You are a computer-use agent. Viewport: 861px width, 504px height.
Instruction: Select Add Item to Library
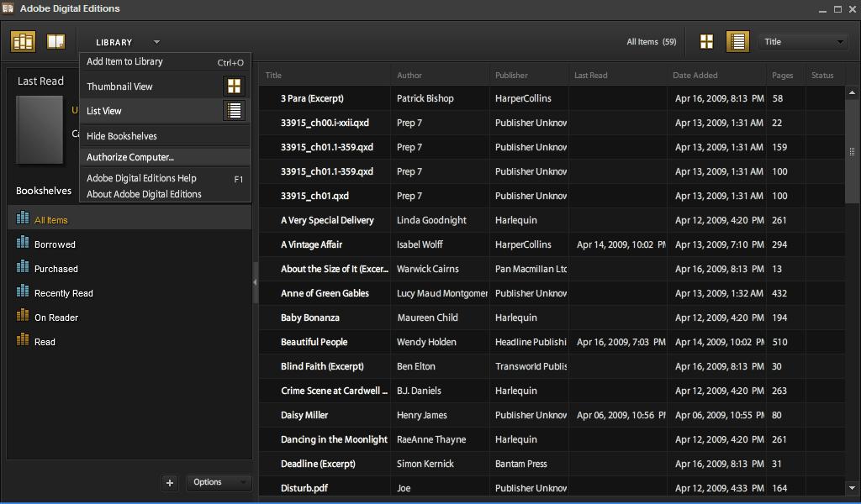pos(124,61)
